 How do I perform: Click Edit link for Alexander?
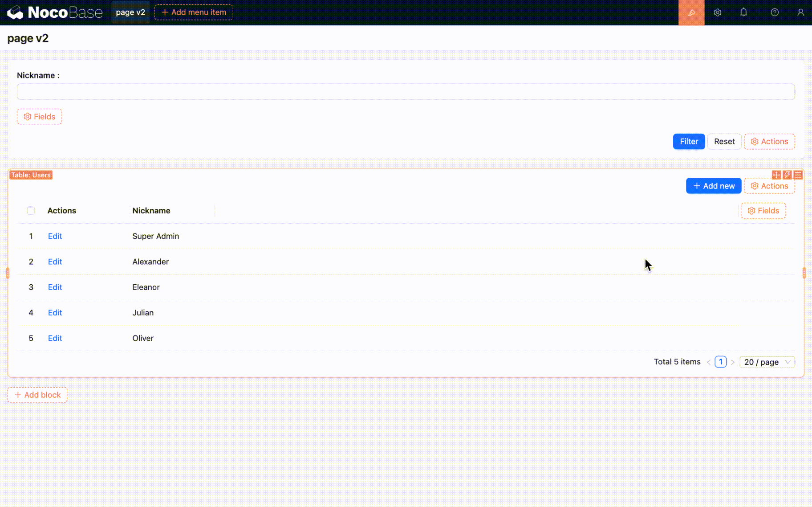point(55,262)
